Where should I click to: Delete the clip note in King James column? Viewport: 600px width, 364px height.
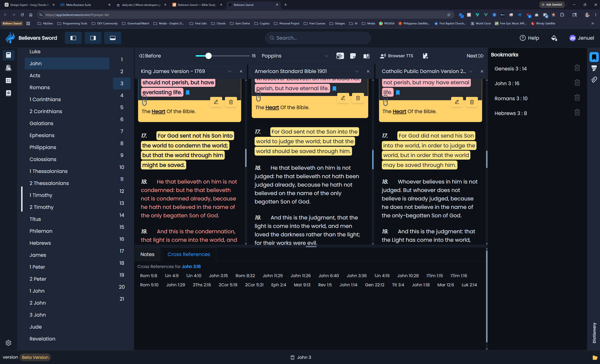tap(231, 102)
